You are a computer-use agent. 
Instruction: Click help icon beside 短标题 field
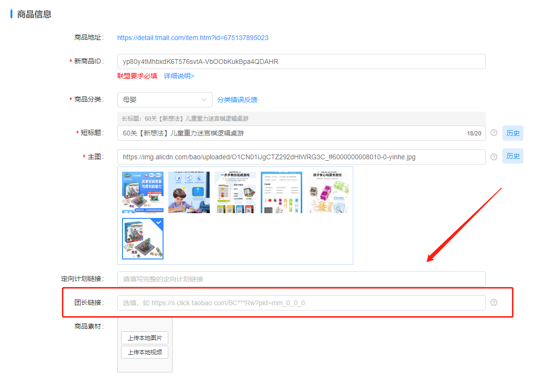(x=493, y=133)
